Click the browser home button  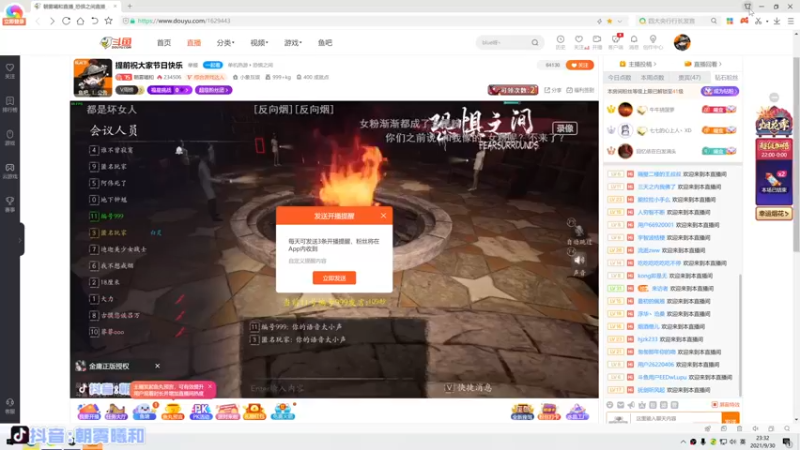(x=80, y=21)
